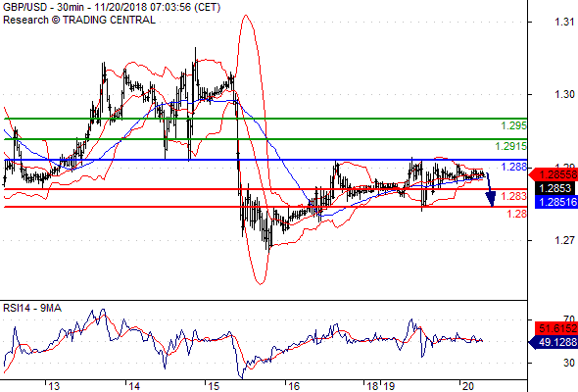Click date 13 on the time axis
This screenshot has width=578, height=392.
coord(54,386)
